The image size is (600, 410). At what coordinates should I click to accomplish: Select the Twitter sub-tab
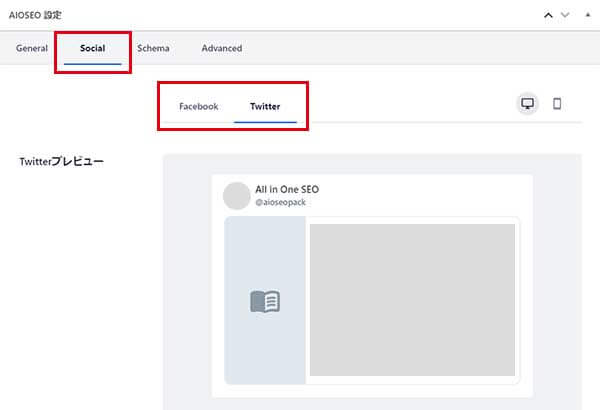tap(265, 106)
